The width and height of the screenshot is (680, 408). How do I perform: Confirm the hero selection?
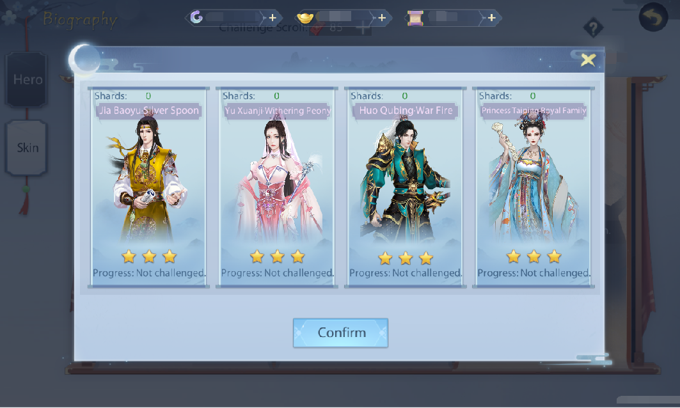340,333
